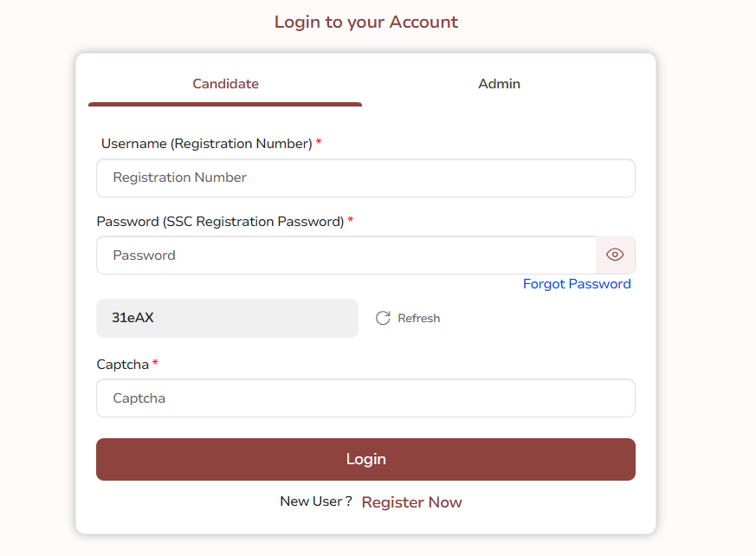Follow the Register Now link
Viewport: 756px width, 556px height.
411,502
